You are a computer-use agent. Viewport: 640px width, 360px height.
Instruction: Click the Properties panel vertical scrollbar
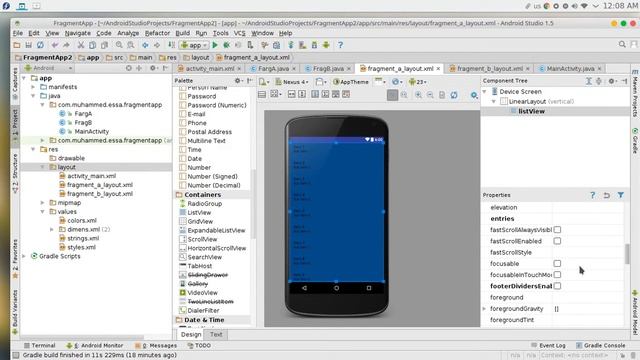tap(627, 253)
